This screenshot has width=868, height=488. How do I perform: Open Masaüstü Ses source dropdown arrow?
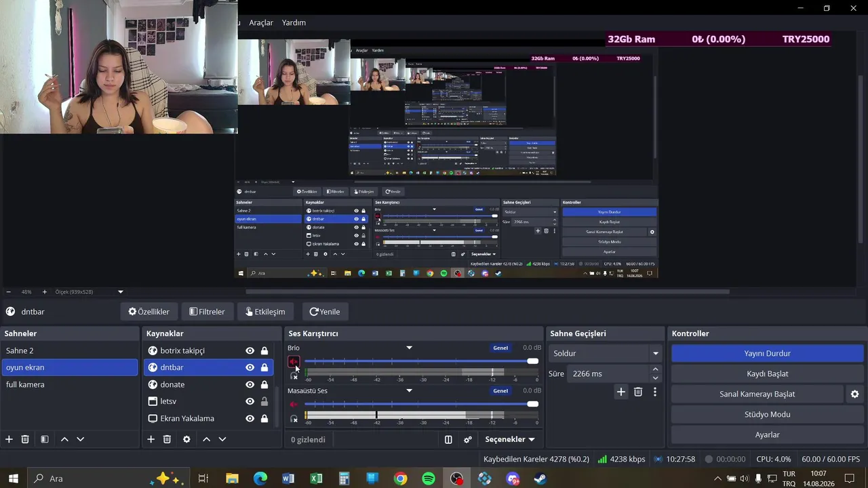click(409, 390)
